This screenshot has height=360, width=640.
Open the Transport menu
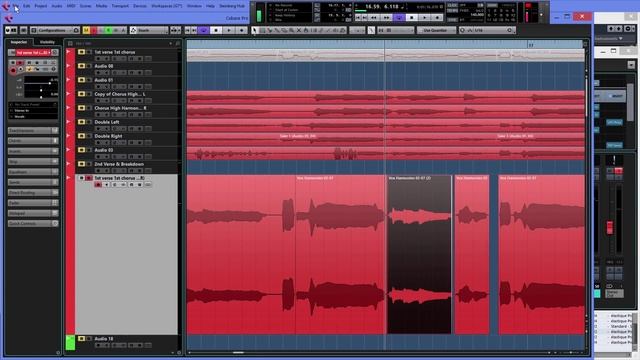(120, 6)
